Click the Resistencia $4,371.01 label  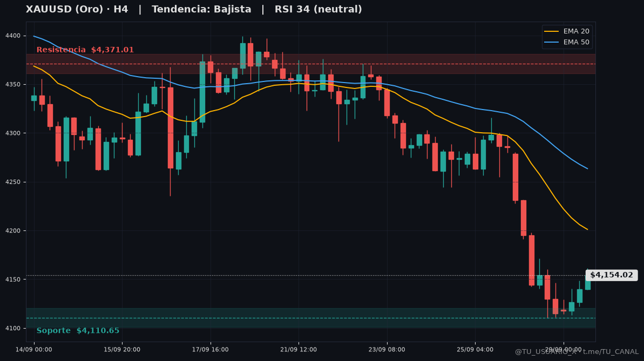(x=85, y=50)
